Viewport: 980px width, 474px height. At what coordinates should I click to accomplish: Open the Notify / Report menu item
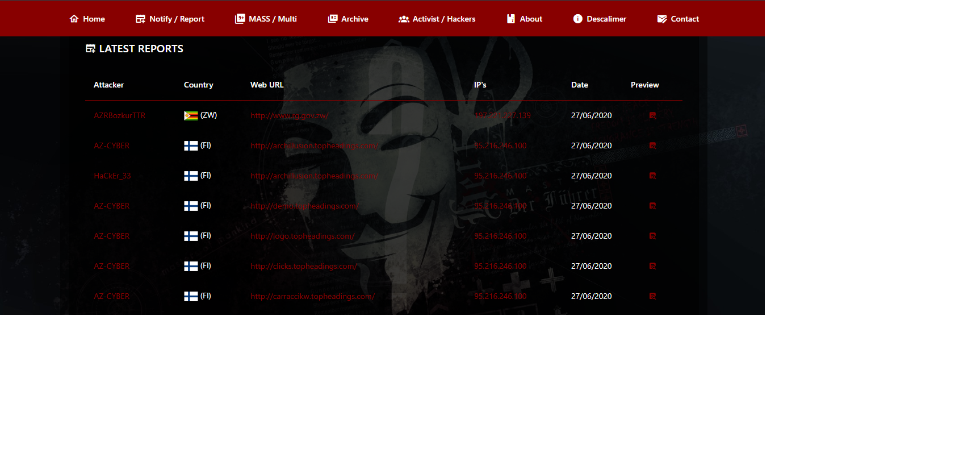170,19
